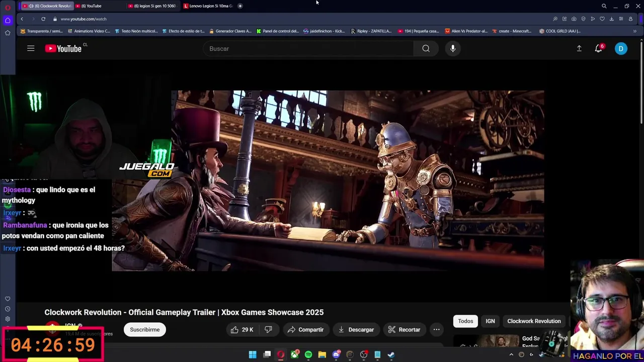Viewport: 644px width, 362px height.
Task: Click the send/flow arrow icon in address bar
Action: (593, 19)
